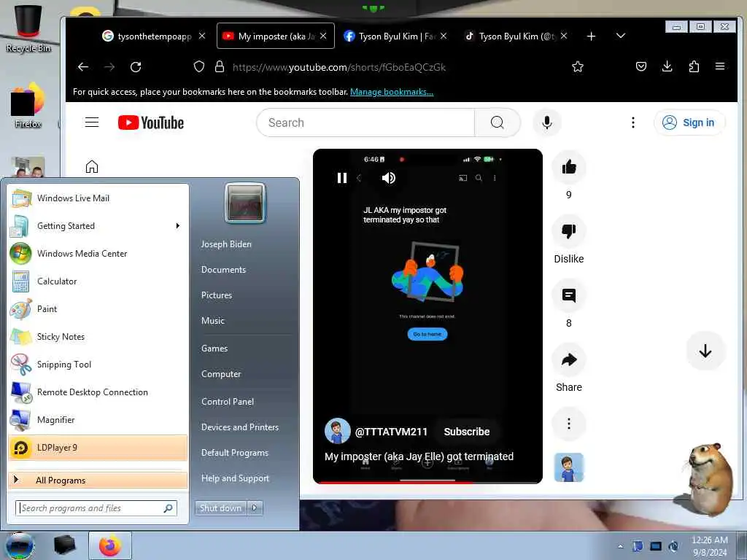
Task: Open the Home icon in YouTube sidebar
Action: pyautogui.click(x=92, y=167)
